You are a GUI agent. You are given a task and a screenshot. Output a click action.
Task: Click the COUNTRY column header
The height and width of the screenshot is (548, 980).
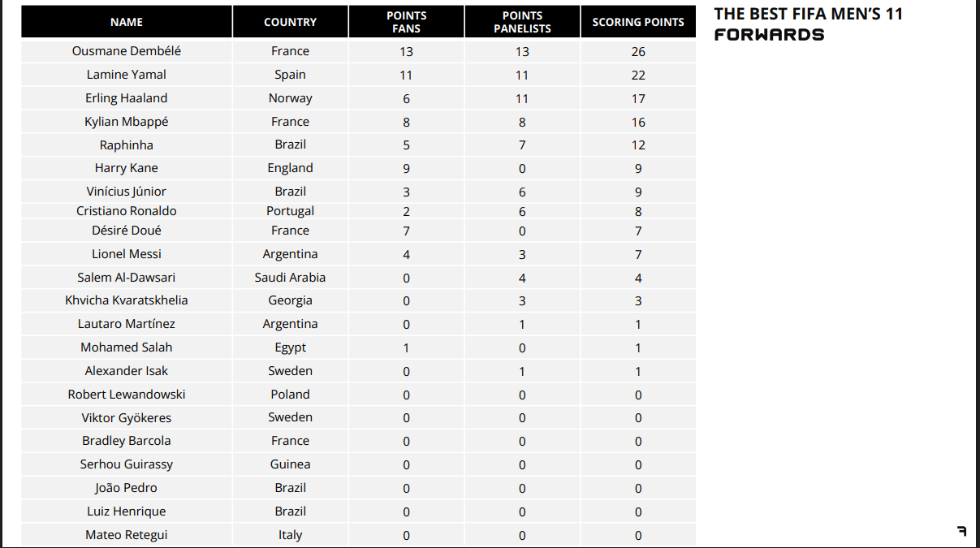coord(290,22)
